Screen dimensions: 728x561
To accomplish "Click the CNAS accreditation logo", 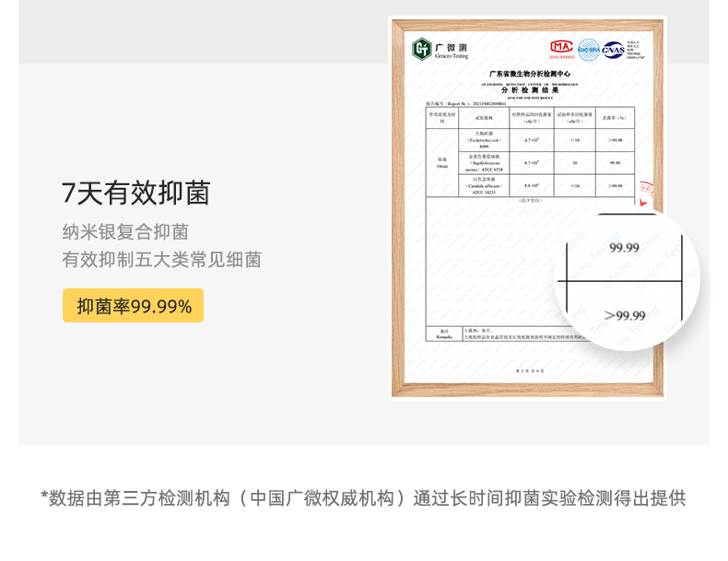I will 613,49.
